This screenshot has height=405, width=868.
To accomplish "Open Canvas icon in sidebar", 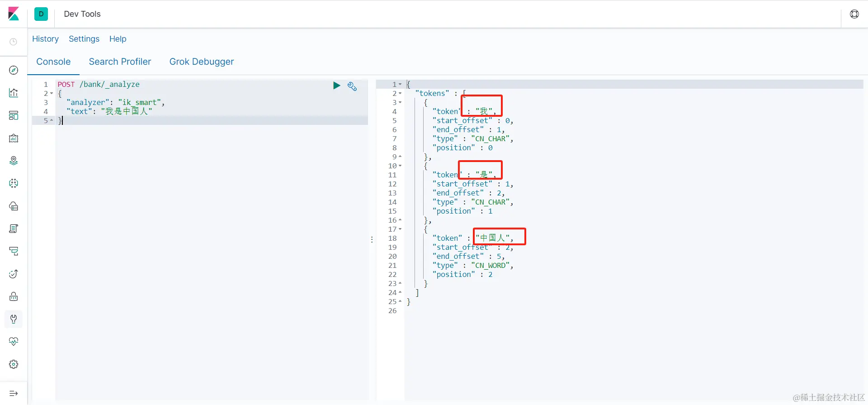I will pos(14,138).
